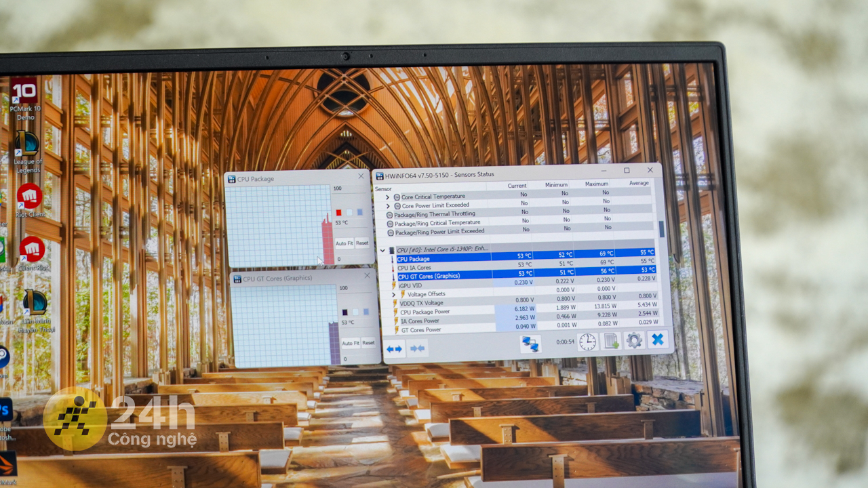Click the red color swatch in CPU Package graph
This screenshot has height=488, width=868.
(x=338, y=213)
